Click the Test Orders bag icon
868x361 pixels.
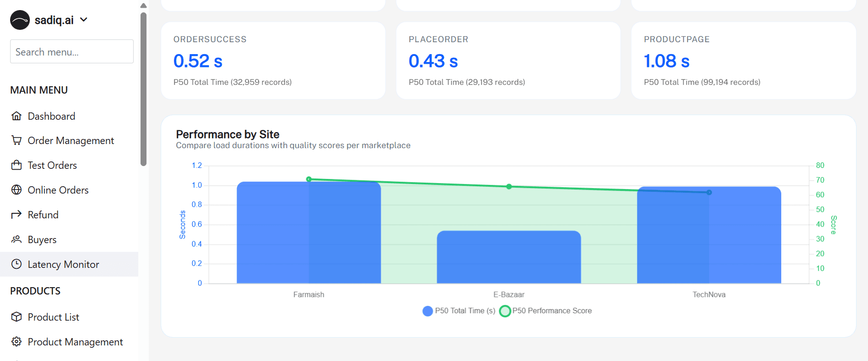[x=17, y=165]
